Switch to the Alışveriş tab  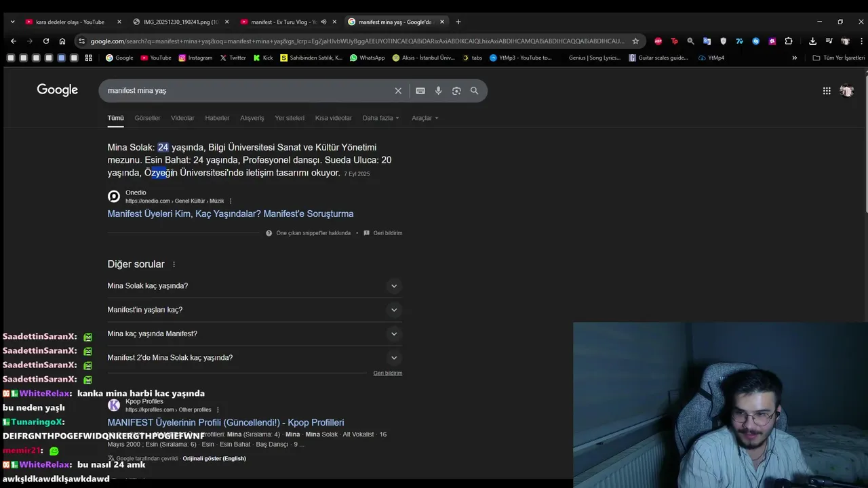pos(252,118)
